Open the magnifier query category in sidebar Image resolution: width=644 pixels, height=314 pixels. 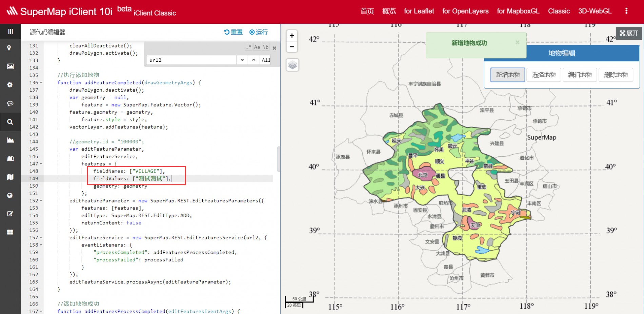[10, 122]
